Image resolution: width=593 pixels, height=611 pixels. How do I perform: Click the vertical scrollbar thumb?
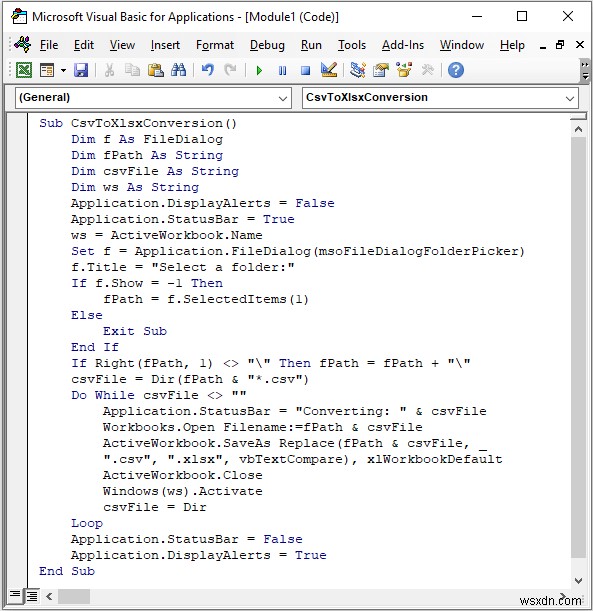tap(578, 347)
